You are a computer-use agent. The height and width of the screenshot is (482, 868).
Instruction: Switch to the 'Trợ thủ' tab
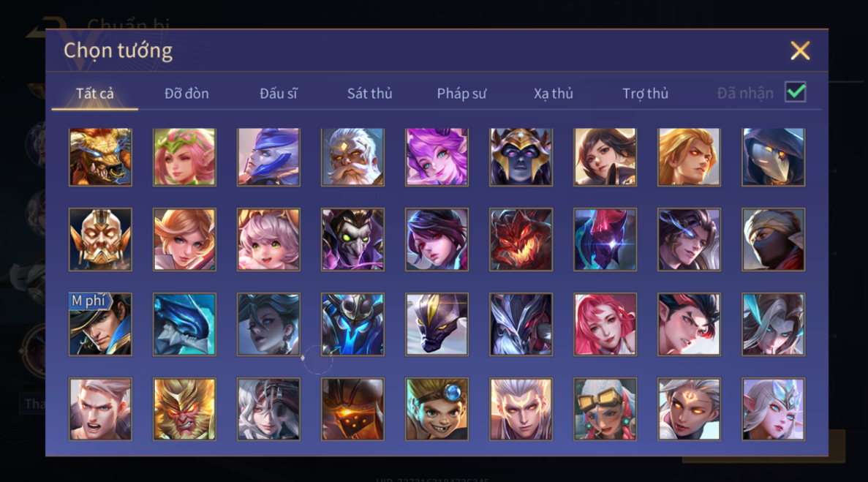point(645,94)
